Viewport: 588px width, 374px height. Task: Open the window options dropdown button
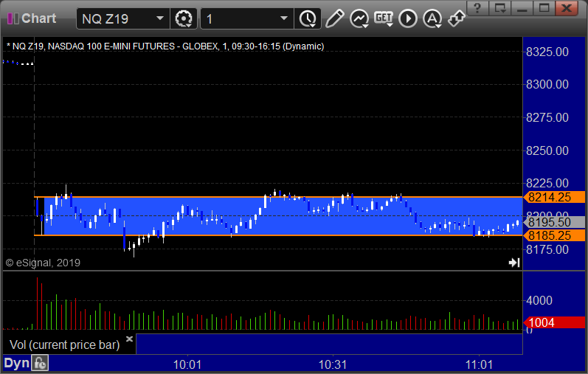click(500, 7)
